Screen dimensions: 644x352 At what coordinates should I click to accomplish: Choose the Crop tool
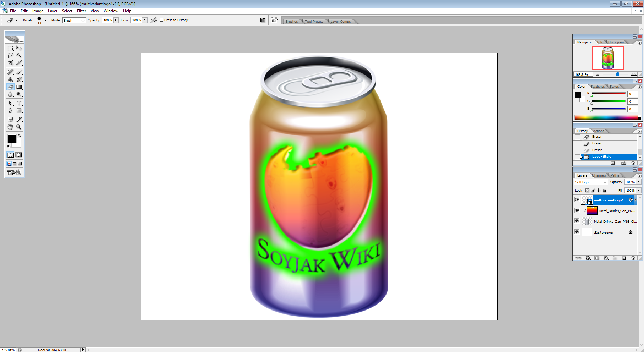pyautogui.click(x=10, y=63)
